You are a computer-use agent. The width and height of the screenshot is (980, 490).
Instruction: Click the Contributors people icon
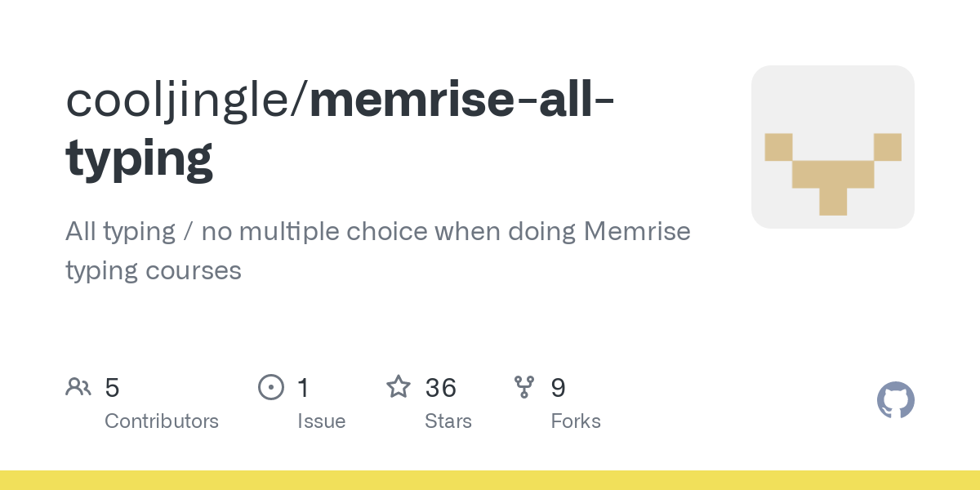(78, 387)
